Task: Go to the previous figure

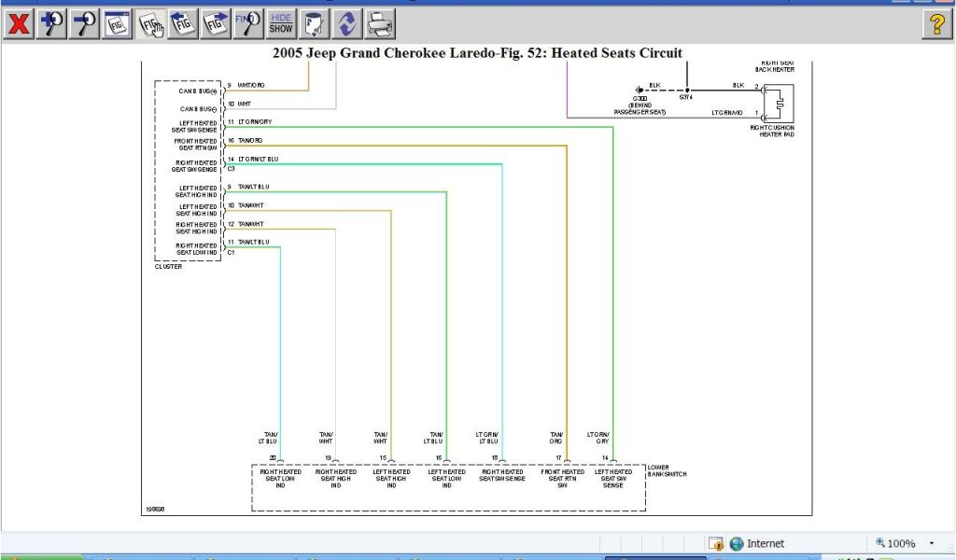Action: [183, 23]
